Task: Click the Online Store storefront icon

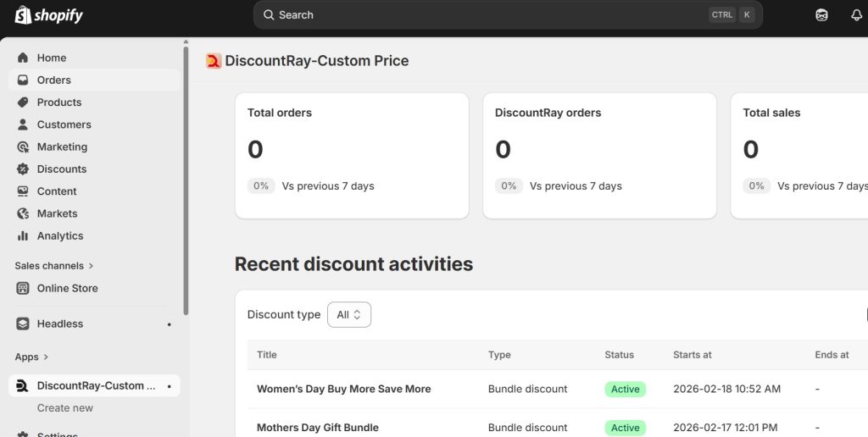Action: [x=23, y=288]
